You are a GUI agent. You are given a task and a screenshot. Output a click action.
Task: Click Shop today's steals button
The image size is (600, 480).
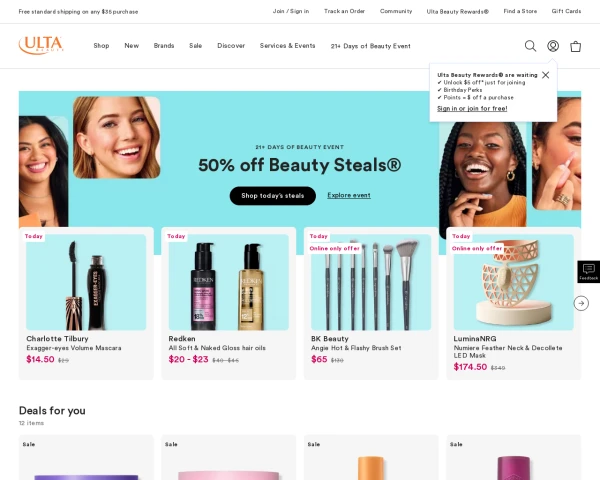tap(272, 196)
